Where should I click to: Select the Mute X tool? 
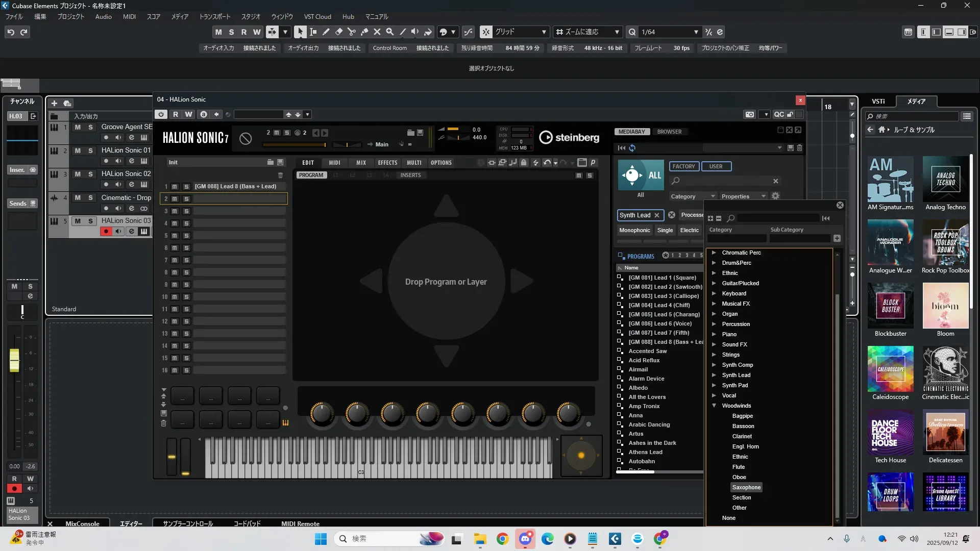[x=377, y=32]
